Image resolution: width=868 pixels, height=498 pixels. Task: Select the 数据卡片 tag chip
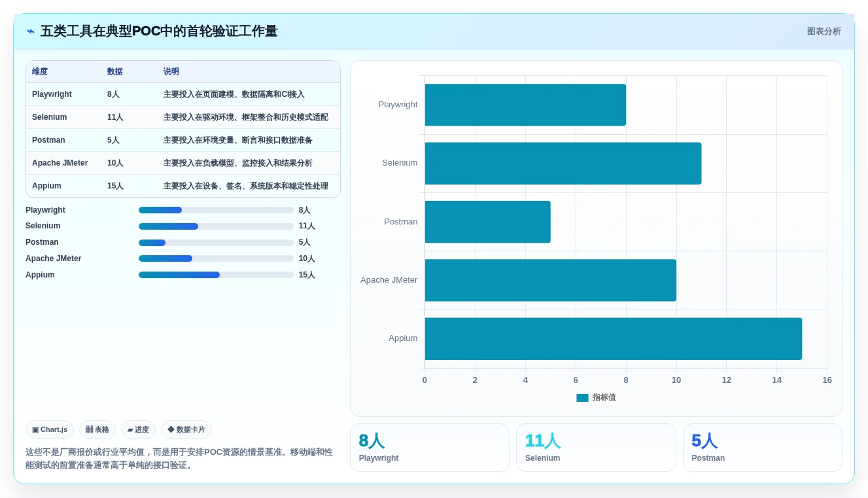pyautogui.click(x=186, y=430)
